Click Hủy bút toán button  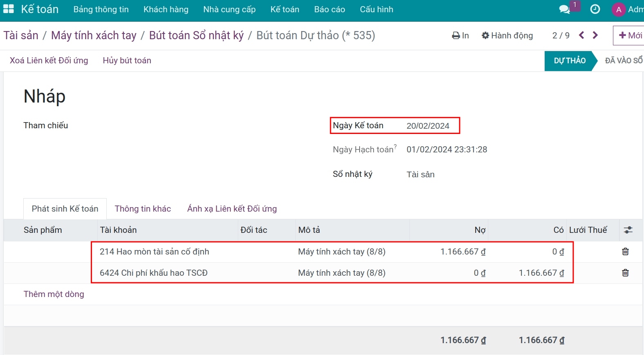(x=127, y=60)
